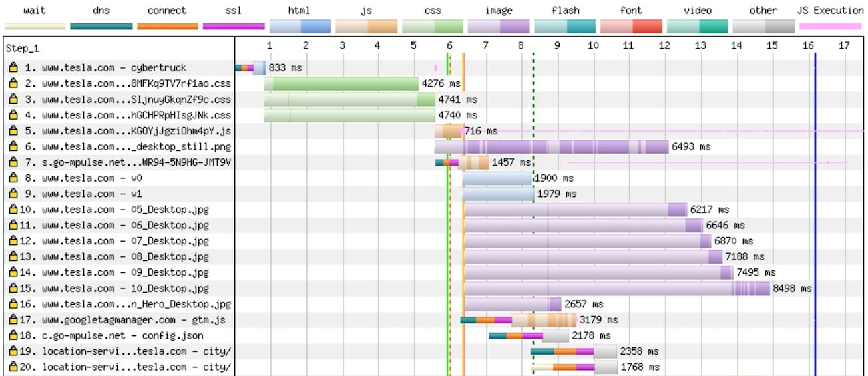
Task: Click the blue waterfall bar for v0 request
Action: point(497,178)
